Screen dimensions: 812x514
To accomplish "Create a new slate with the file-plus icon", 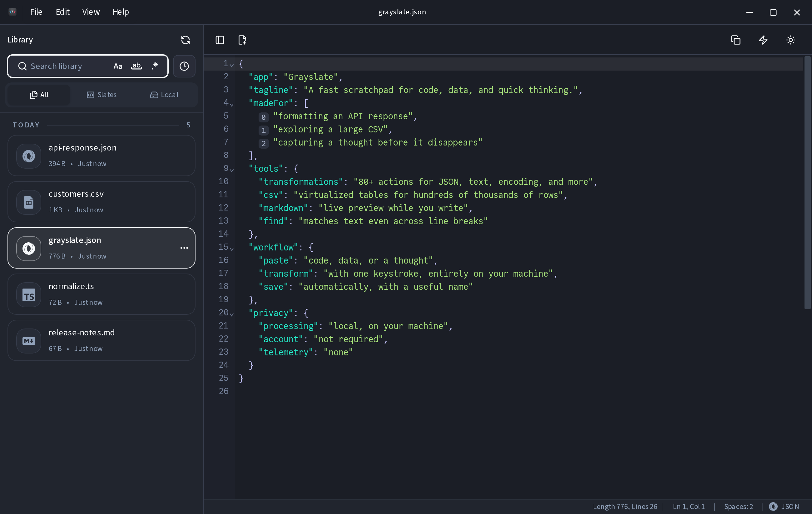I will (242, 40).
